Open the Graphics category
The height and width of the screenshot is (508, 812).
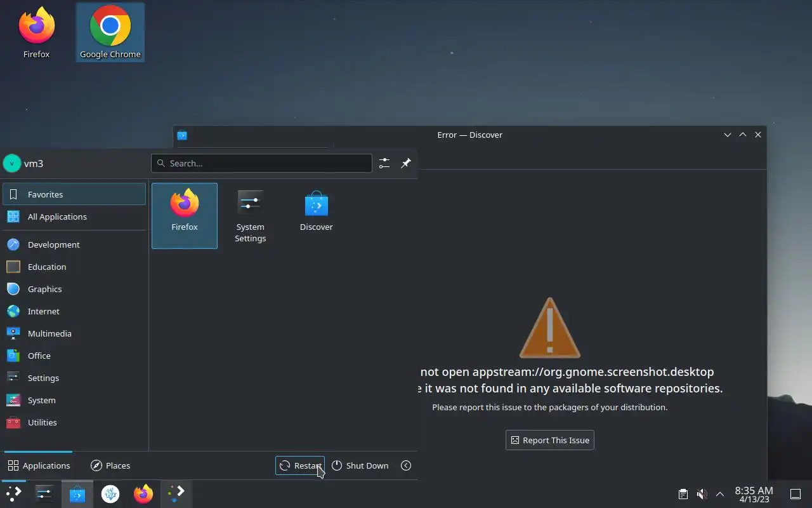[74, 289]
